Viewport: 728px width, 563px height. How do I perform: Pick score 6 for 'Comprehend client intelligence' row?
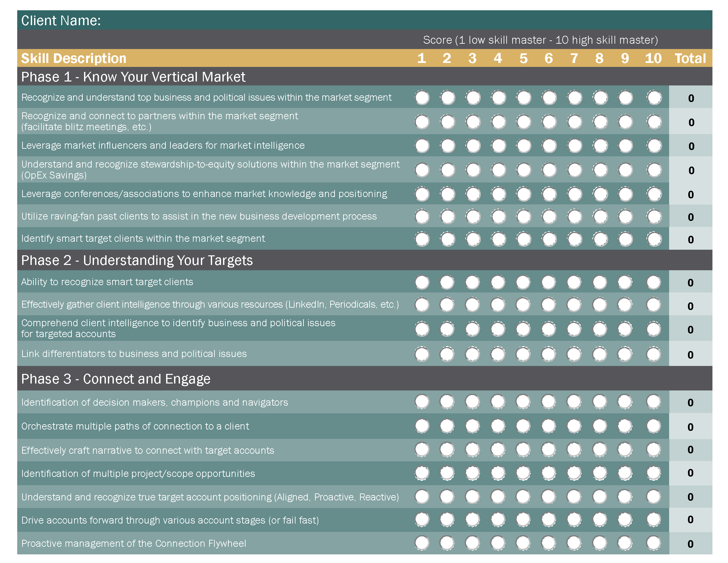click(549, 329)
